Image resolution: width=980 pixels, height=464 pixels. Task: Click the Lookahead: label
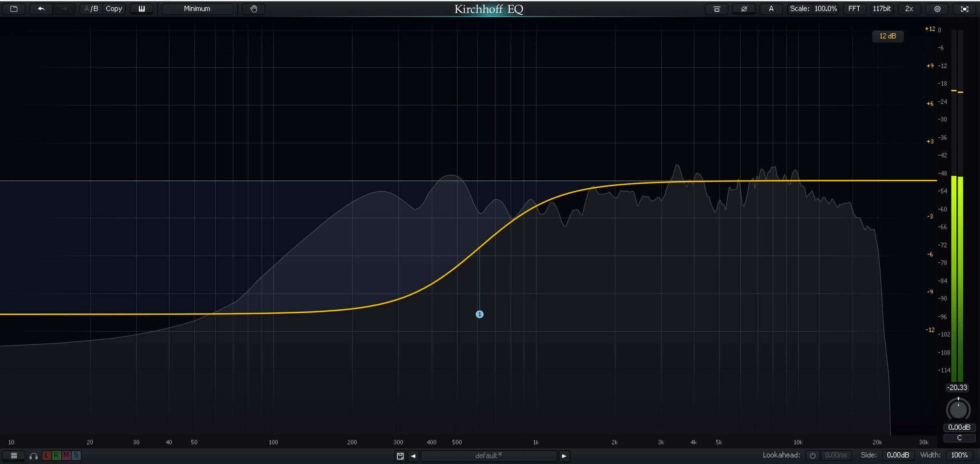[x=782, y=455]
